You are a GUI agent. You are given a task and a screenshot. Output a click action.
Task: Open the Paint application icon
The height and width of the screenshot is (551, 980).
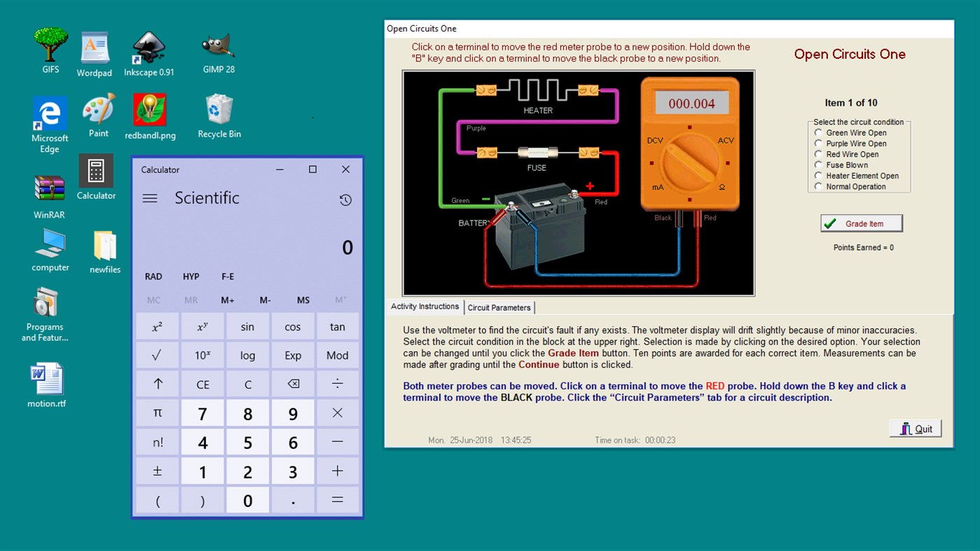pos(98,109)
